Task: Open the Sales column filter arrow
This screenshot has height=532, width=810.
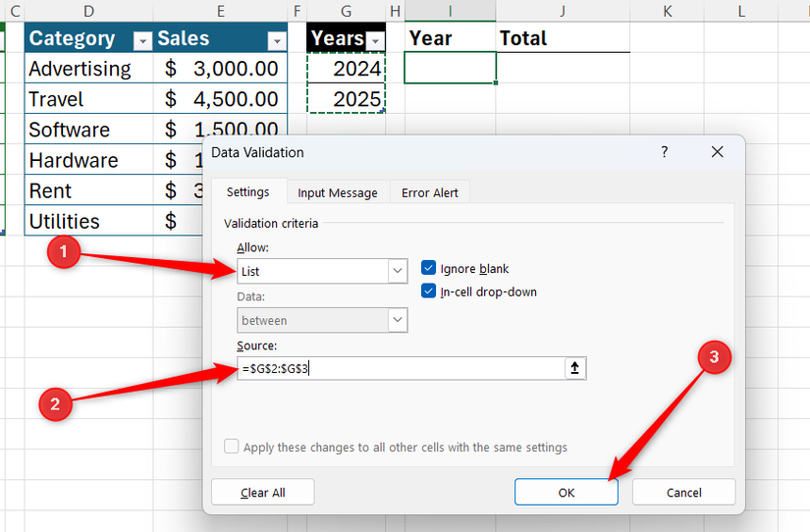Action: [x=276, y=40]
